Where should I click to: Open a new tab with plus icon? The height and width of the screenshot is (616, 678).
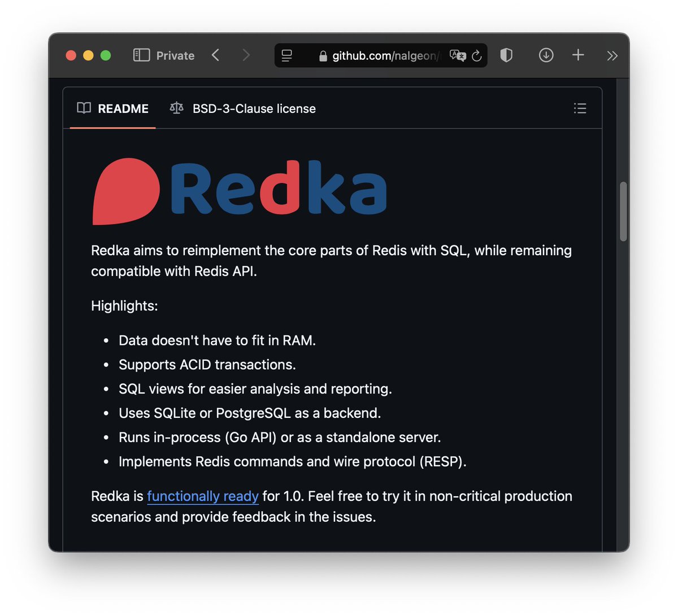(578, 55)
